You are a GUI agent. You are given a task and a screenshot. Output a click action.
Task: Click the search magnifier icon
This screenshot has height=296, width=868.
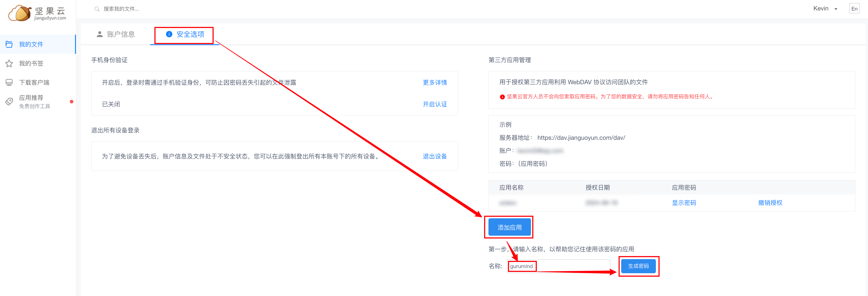click(x=97, y=9)
